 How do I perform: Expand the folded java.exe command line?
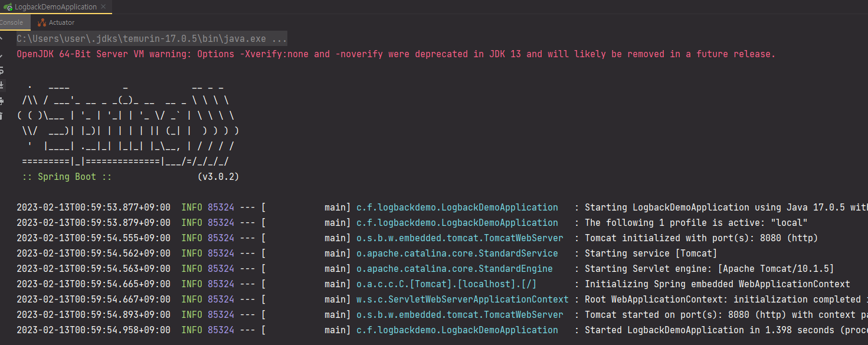[x=152, y=39]
